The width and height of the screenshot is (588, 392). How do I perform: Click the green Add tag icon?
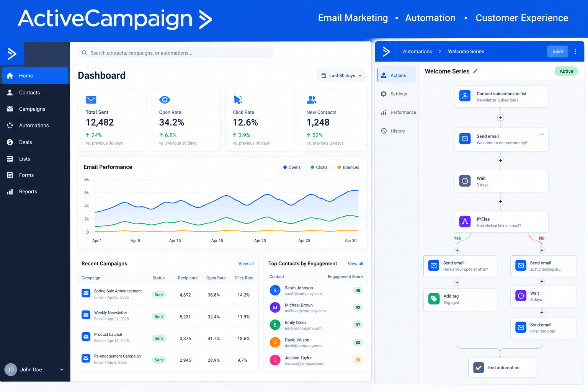[434, 299]
